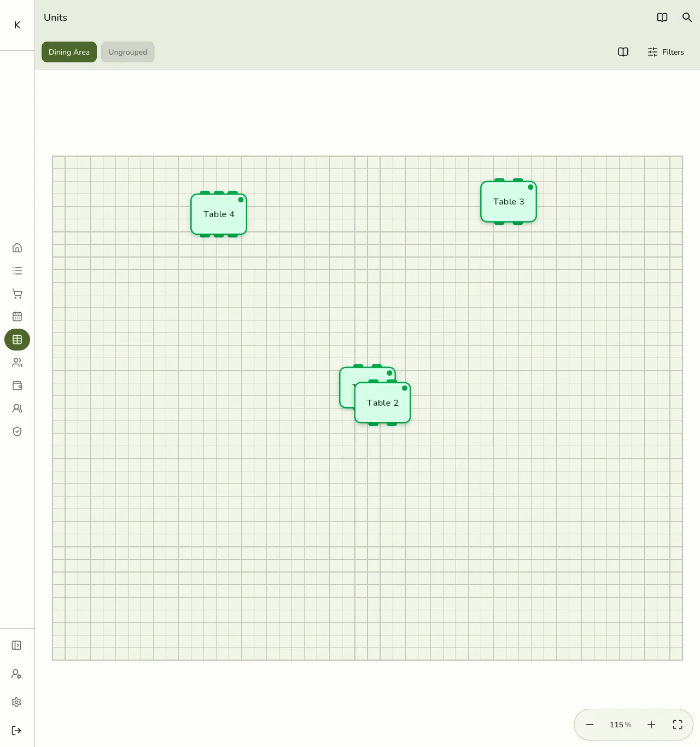
Task: Select Table 3 on floor plan
Action: click(509, 202)
